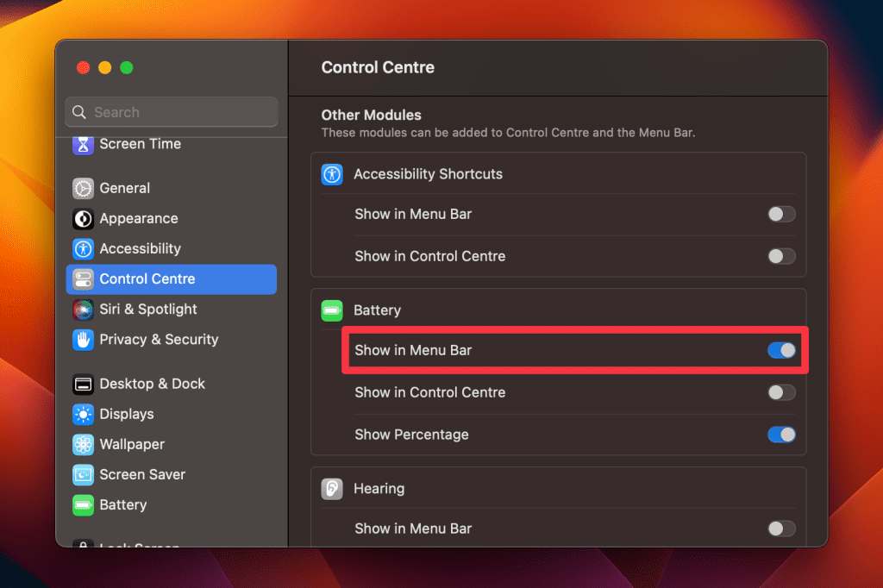The height and width of the screenshot is (588, 883).
Task: Click the Displays sun icon
Action: pyautogui.click(x=83, y=415)
